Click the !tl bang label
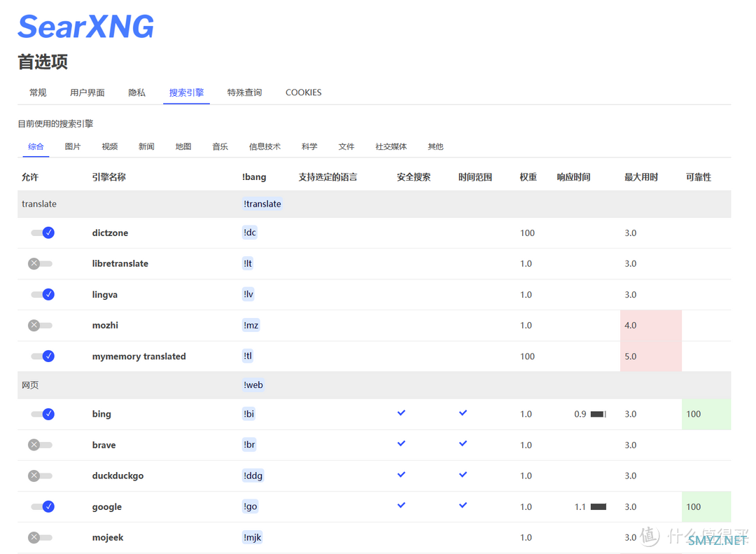Screen dimensions: 756x554 (248, 356)
